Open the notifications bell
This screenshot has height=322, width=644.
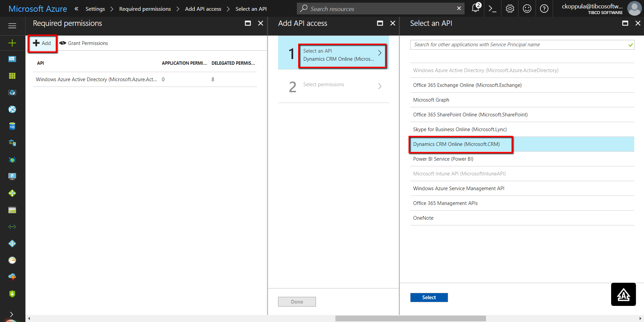click(476, 8)
